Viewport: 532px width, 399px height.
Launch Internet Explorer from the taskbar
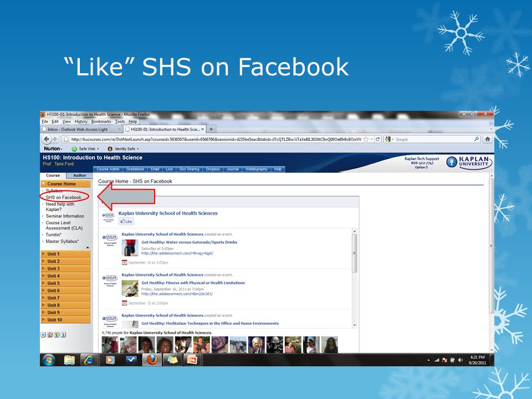click(x=89, y=360)
